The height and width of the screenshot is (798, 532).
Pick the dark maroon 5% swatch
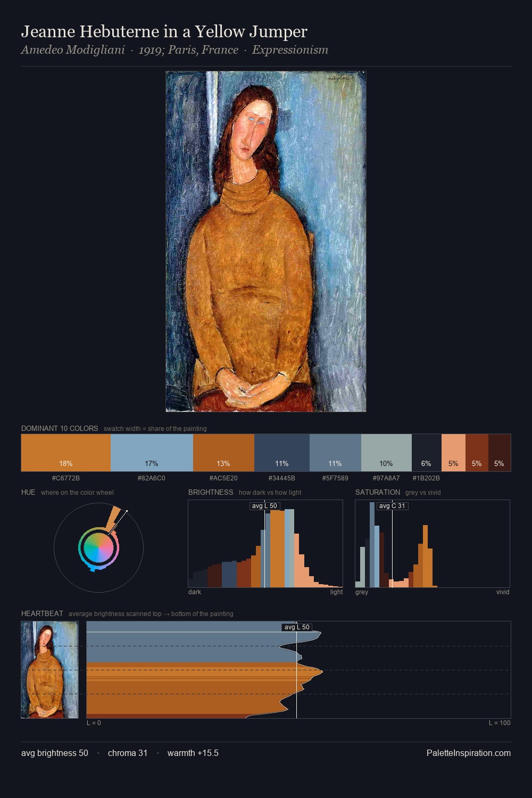[x=500, y=453]
